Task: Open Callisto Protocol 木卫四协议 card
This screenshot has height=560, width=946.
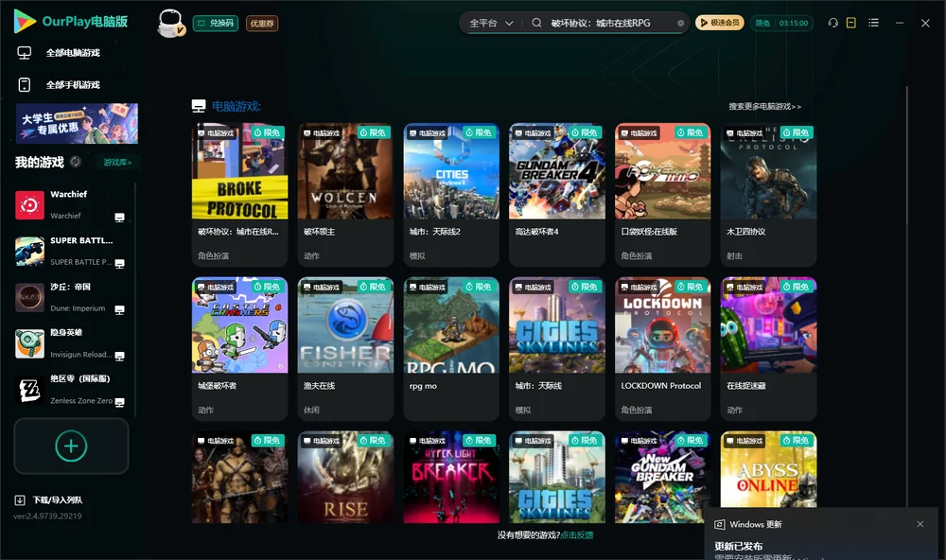Action: click(768, 195)
